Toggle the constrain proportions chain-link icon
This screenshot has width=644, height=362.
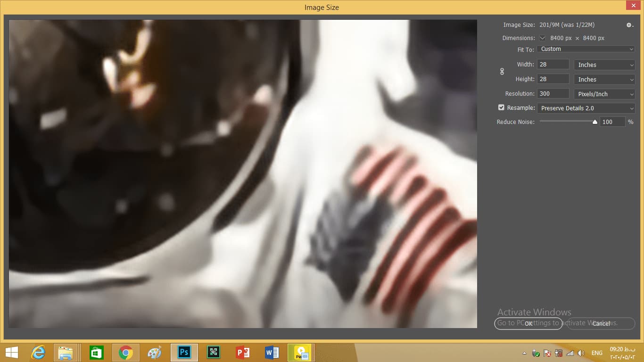pos(502,72)
